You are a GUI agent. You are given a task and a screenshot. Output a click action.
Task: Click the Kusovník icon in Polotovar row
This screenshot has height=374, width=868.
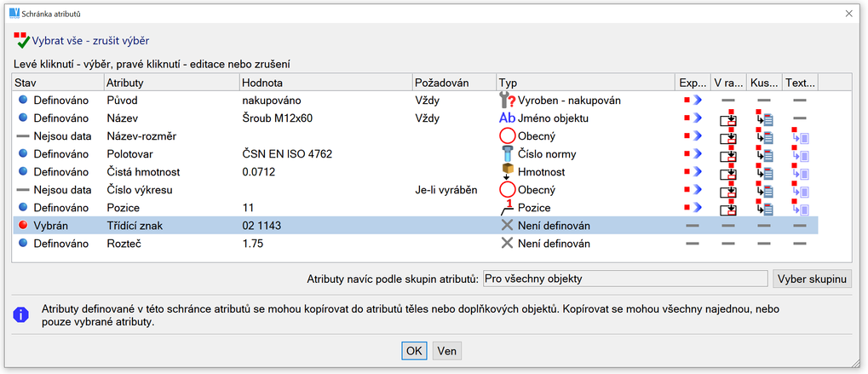point(763,154)
